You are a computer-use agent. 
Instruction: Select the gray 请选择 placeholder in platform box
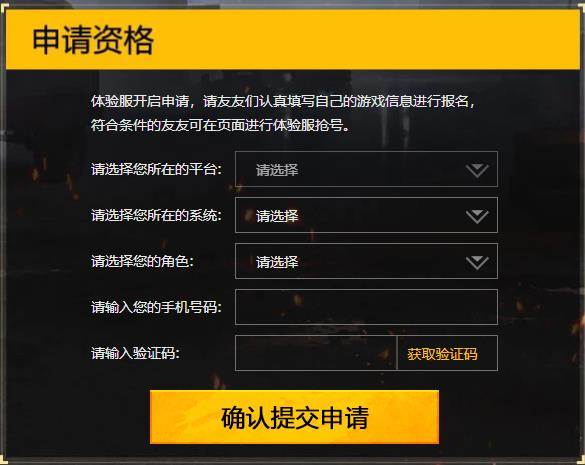(277, 170)
